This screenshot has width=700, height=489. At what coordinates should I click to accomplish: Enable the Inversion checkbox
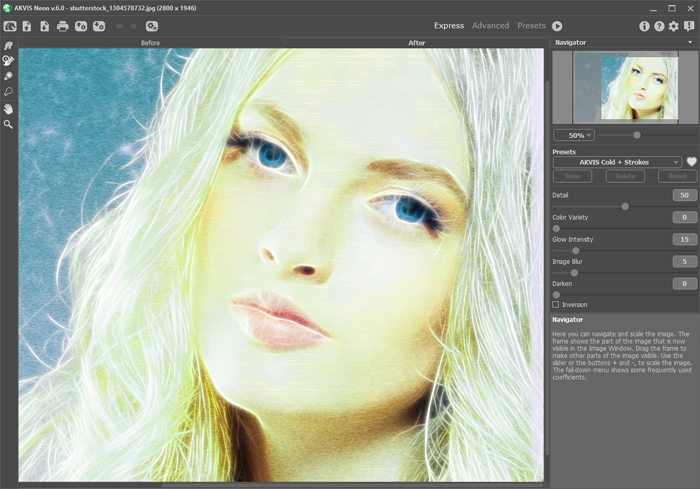(556, 304)
